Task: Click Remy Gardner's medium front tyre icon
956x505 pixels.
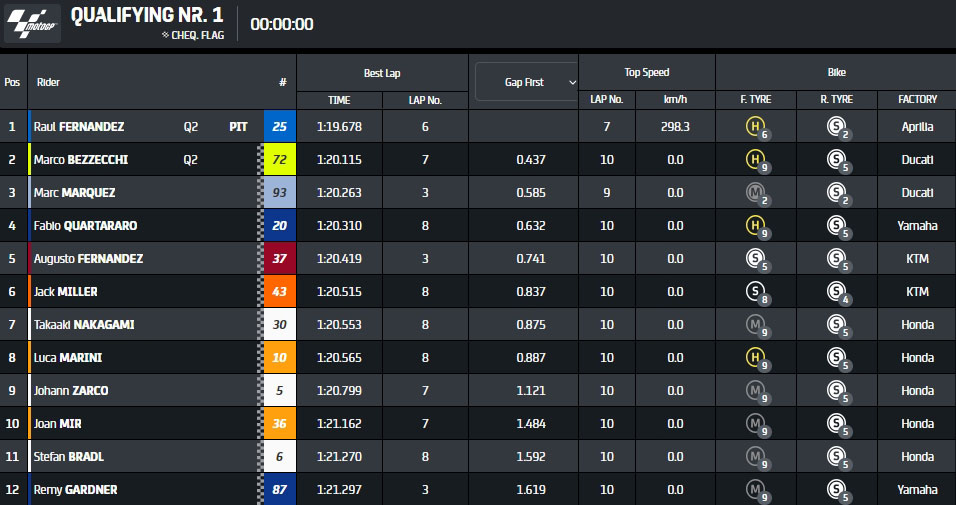Action: (755, 490)
